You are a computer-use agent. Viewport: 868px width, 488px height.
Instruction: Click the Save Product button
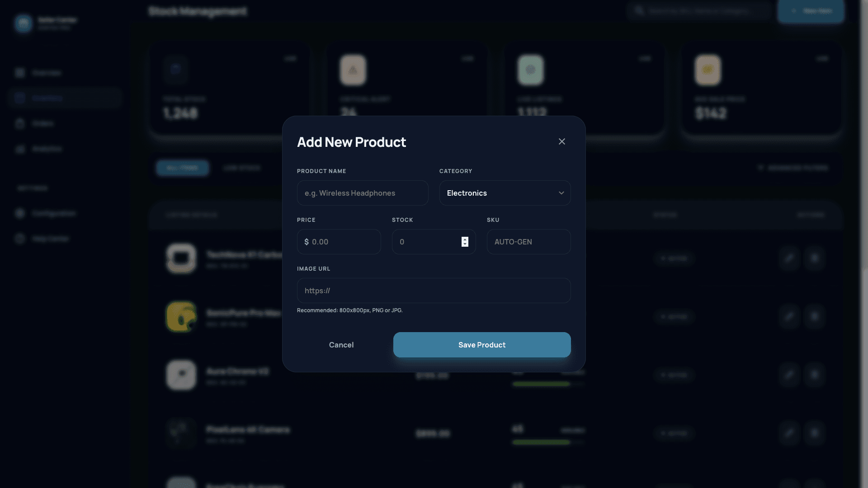pyautogui.click(x=481, y=345)
